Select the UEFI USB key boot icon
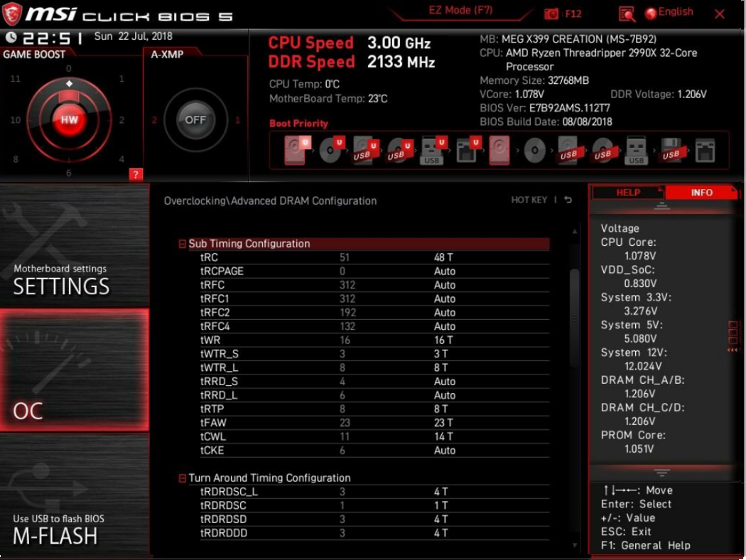 433,151
